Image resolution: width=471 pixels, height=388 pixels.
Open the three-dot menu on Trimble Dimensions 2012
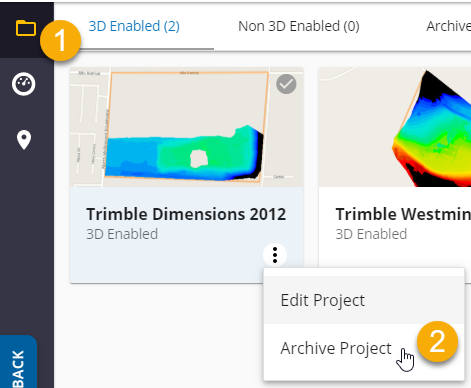click(x=275, y=255)
